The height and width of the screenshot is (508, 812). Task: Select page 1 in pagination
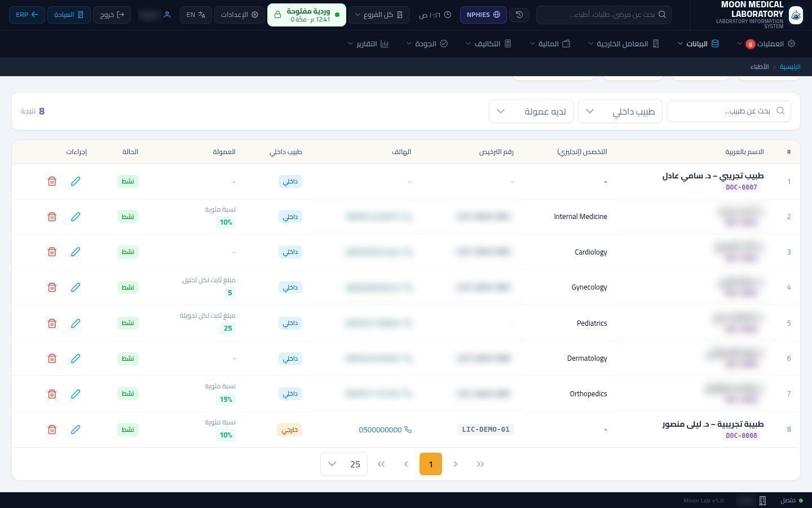[431, 464]
